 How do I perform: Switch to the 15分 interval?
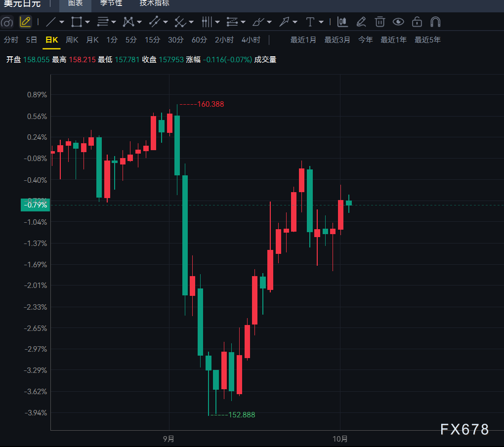tap(152, 40)
